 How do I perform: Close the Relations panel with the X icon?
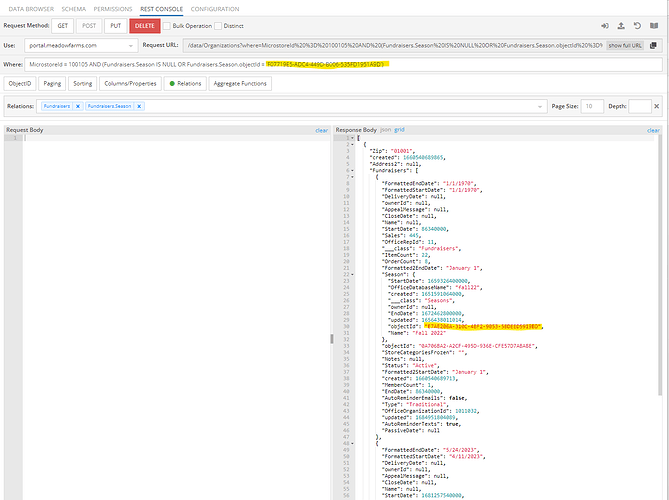tap(657, 106)
